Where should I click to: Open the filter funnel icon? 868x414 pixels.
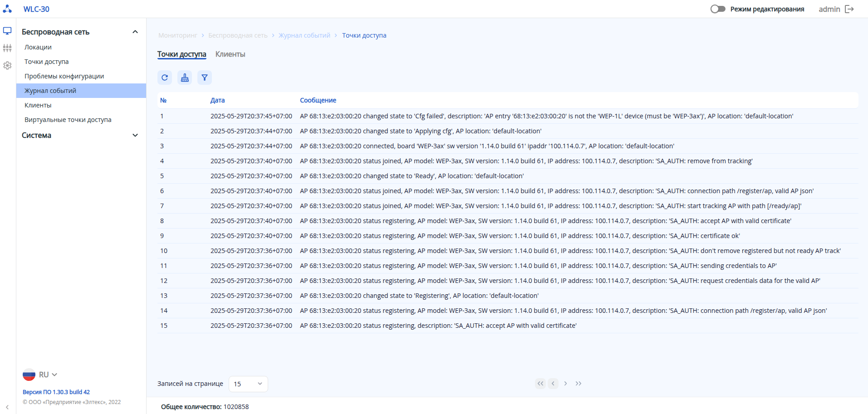205,78
